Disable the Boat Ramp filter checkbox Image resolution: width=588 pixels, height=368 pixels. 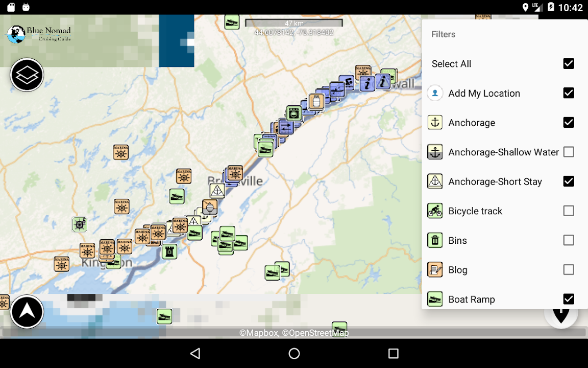click(x=568, y=299)
